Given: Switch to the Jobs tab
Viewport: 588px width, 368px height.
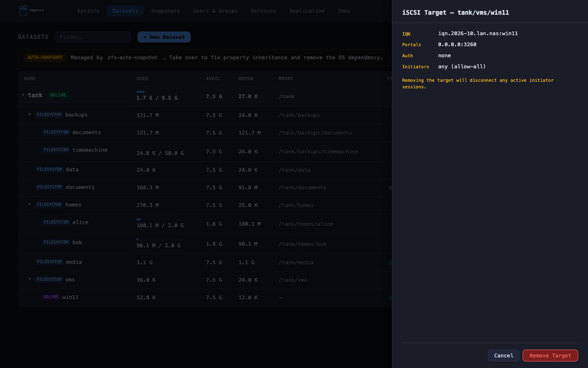Looking at the screenshot, I should pyautogui.click(x=344, y=11).
